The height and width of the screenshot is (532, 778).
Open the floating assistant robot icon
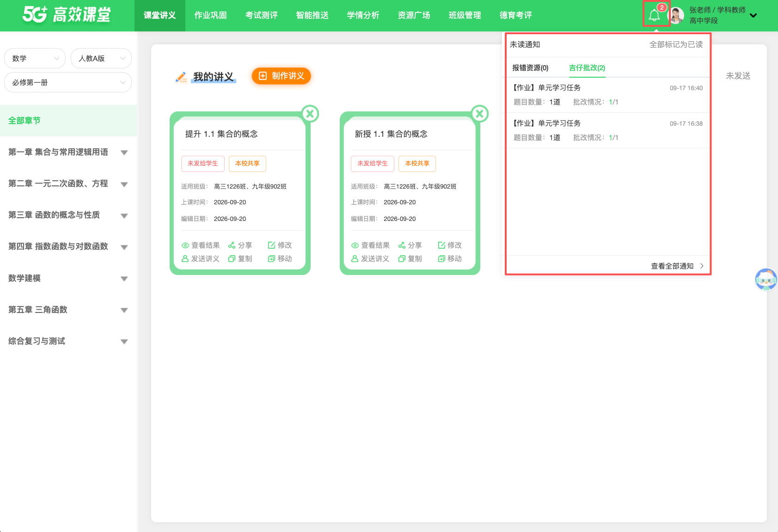[766, 280]
